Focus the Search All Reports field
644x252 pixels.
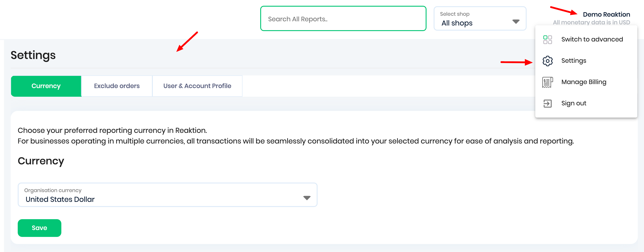coord(343,19)
